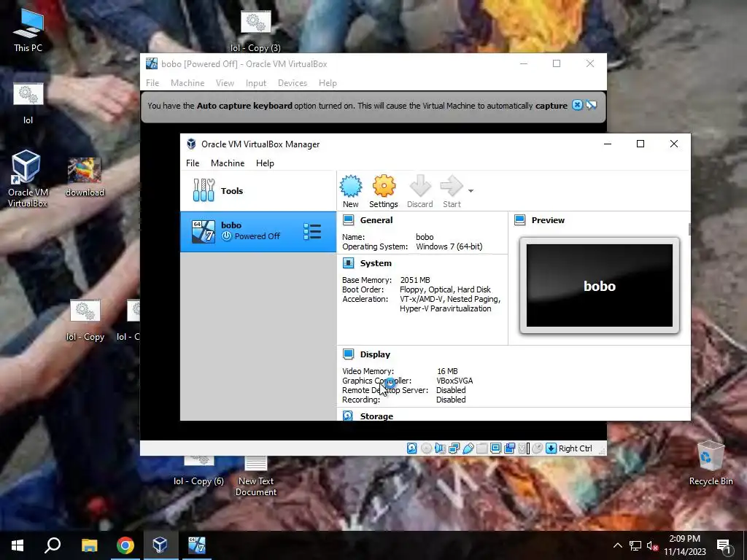The height and width of the screenshot is (560, 747).
Task: Open the Input menu in the bobo VM window
Action: click(x=256, y=83)
